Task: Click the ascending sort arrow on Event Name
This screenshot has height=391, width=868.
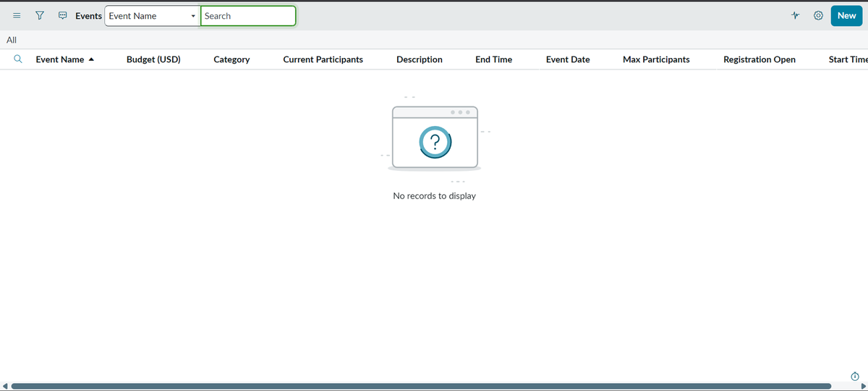Action: click(x=91, y=59)
